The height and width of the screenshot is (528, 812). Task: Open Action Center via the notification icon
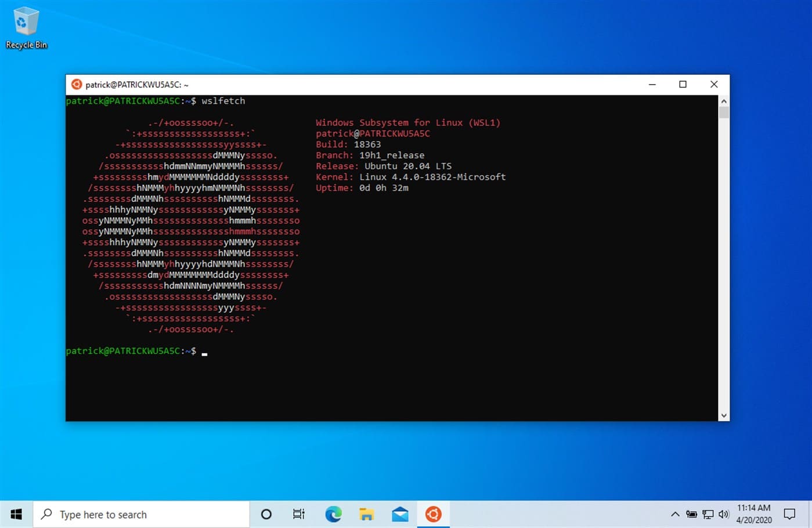[x=790, y=514]
